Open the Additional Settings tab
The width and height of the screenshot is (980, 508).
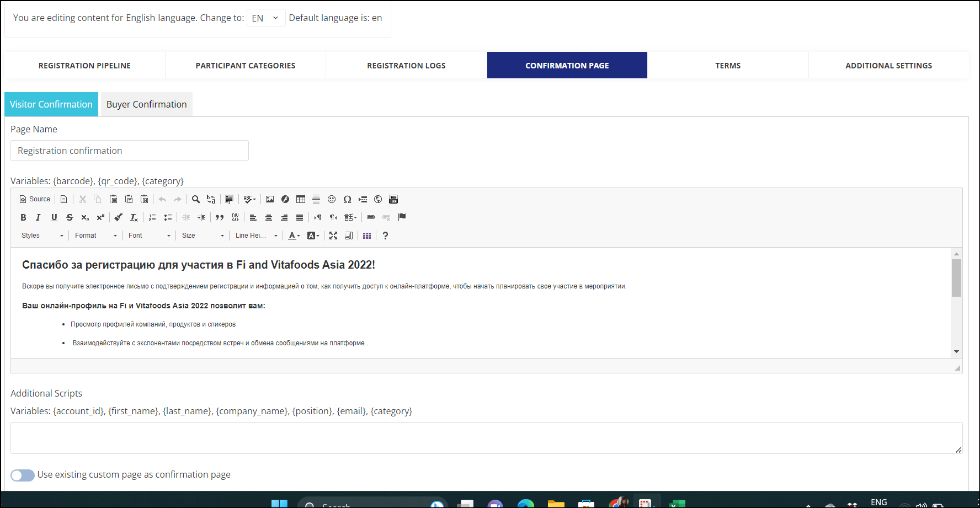pos(888,65)
